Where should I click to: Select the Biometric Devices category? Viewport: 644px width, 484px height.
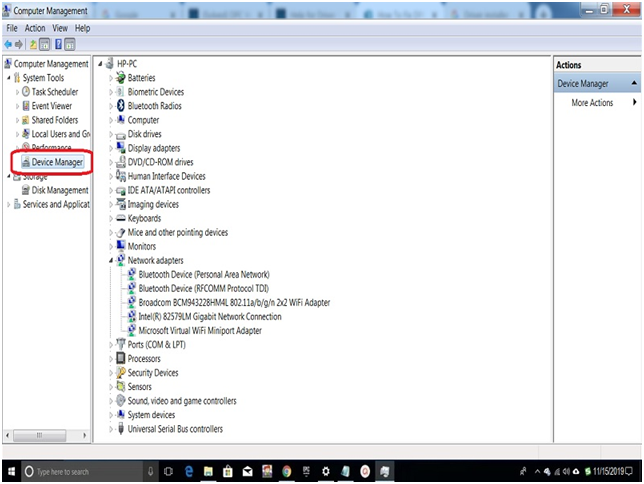click(x=156, y=92)
